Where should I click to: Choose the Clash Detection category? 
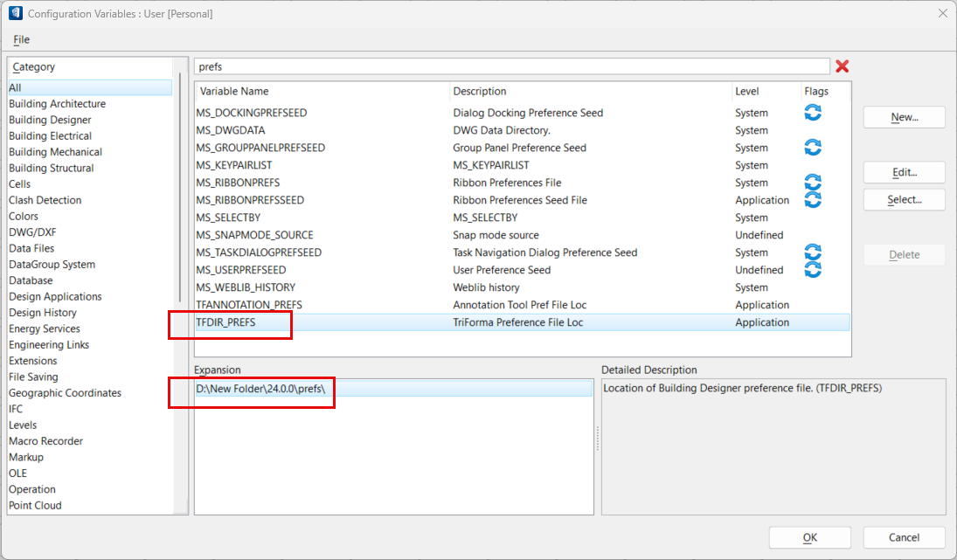pyautogui.click(x=45, y=200)
